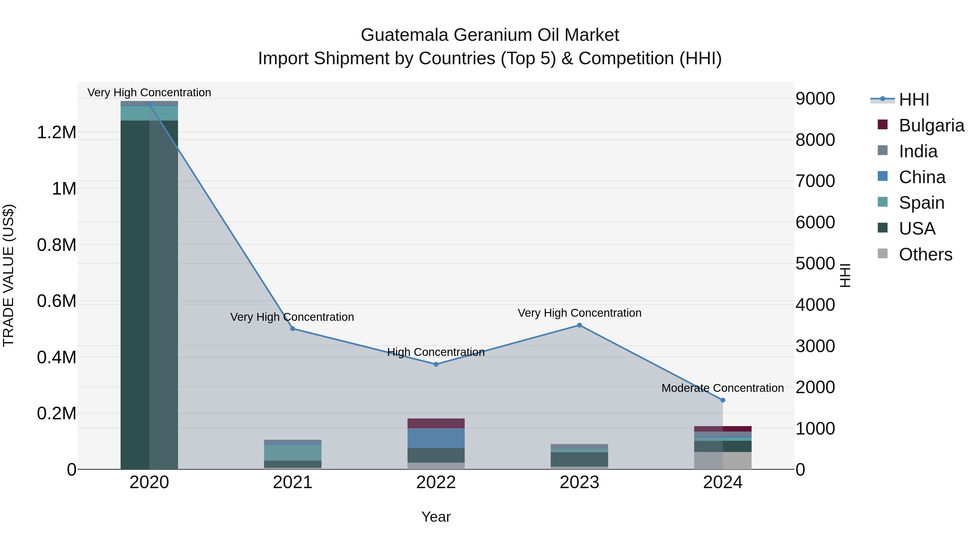Click the 7000 HHI axis label

pos(815,181)
